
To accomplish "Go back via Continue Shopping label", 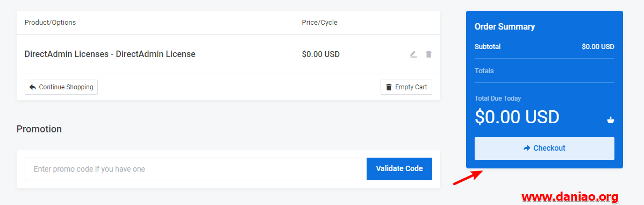I will click(66, 87).
